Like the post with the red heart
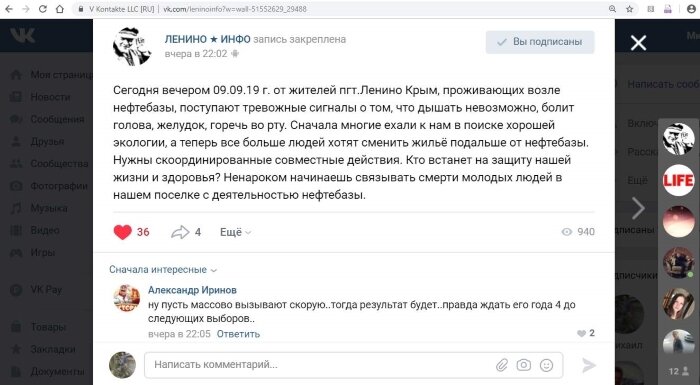The width and height of the screenshot is (700, 385). [122, 232]
